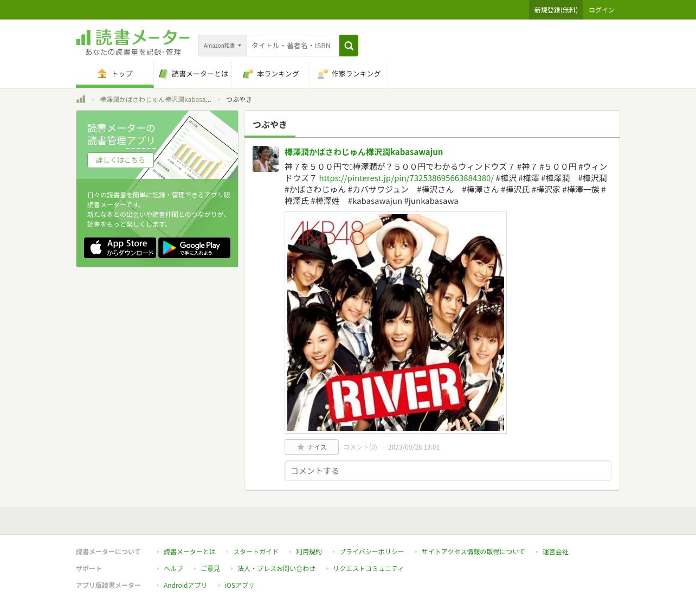The image size is (696, 616).
Task: Open the 本ランキング navigation tab
Action: tap(271, 74)
